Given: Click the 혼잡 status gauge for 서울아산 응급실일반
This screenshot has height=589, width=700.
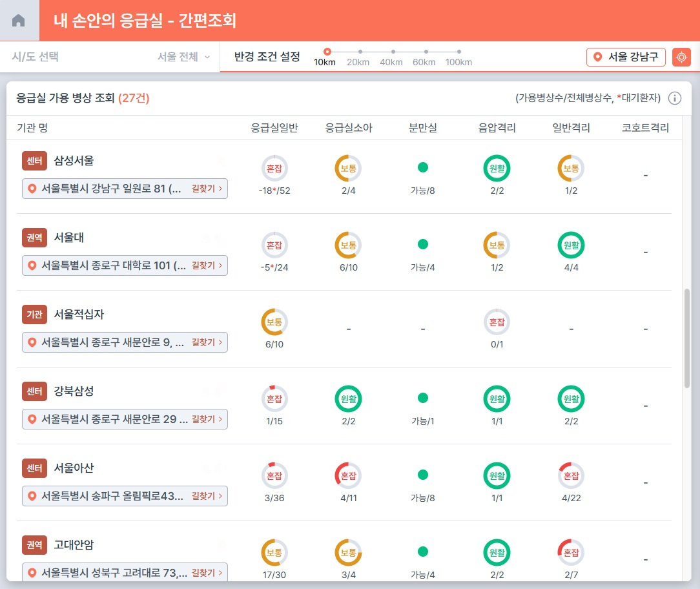Looking at the screenshot, I should (274, 475).
